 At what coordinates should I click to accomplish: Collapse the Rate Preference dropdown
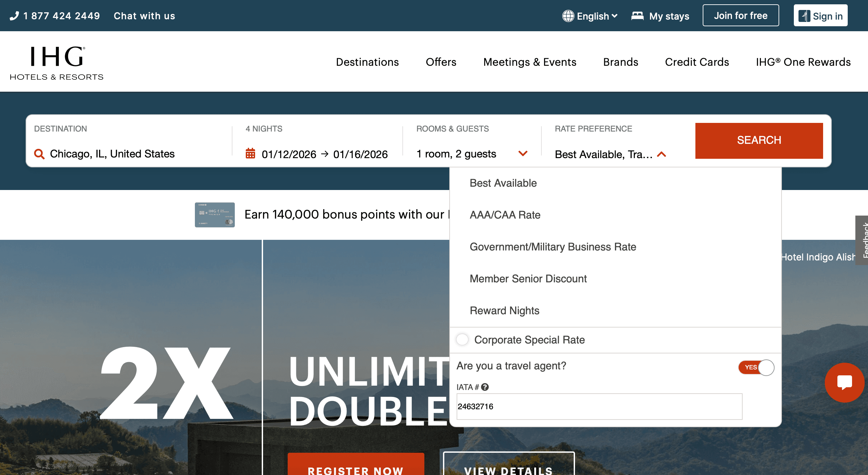point(661,154)
